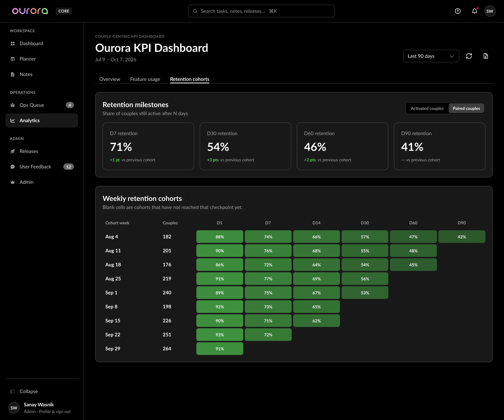Click the Ops Queue count badge 4

(x=70, y=105)
